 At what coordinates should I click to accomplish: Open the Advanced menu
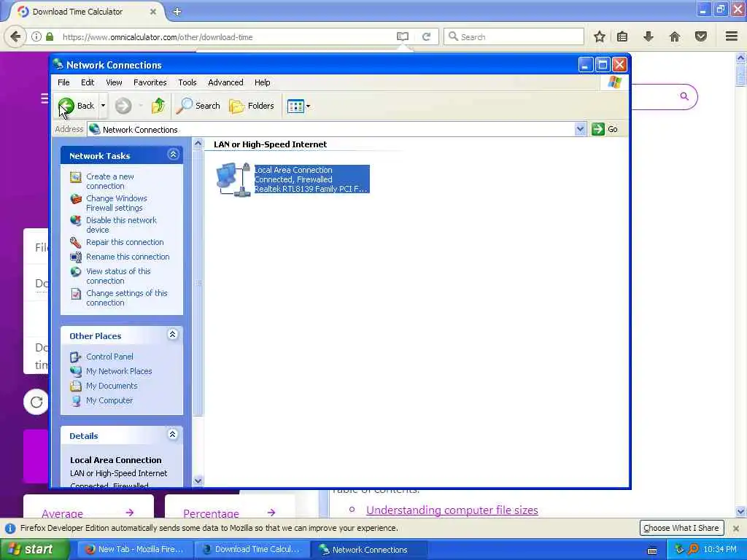(225, 82)
